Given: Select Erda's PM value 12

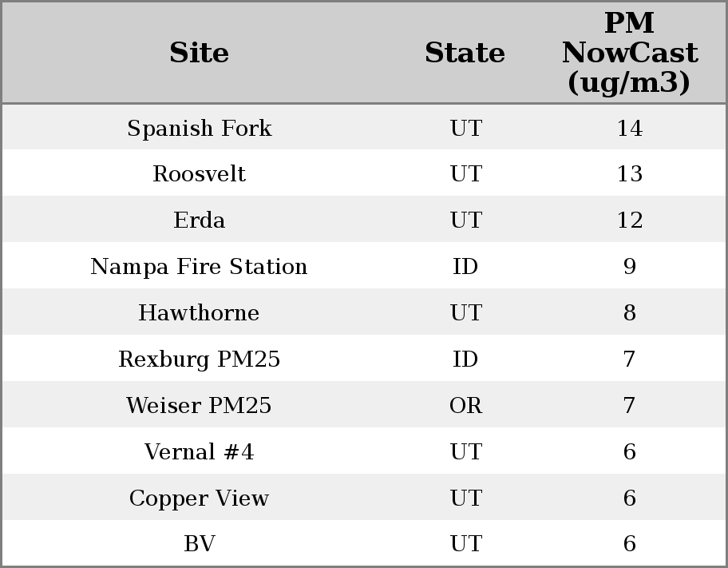Looking at the screenshot, I should click(629, 220).
